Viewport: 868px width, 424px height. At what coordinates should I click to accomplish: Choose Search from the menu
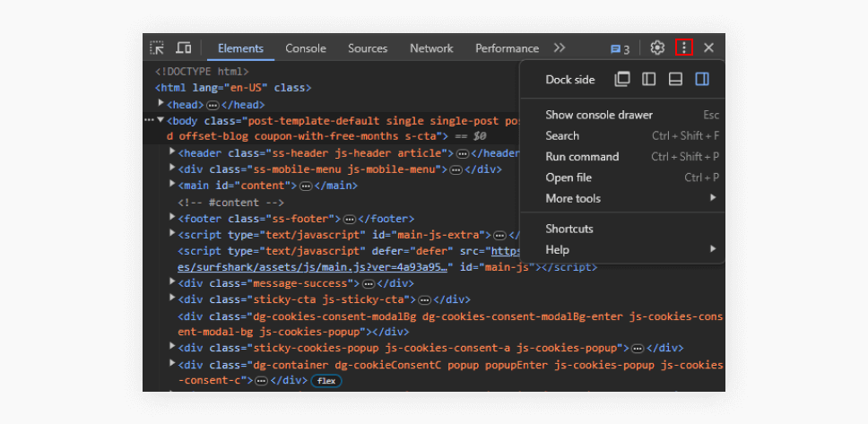[x=622, y=135]
